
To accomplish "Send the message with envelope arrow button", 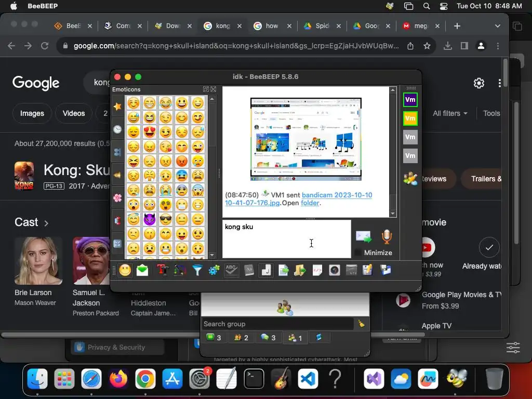I will click(x=364, y=236).
